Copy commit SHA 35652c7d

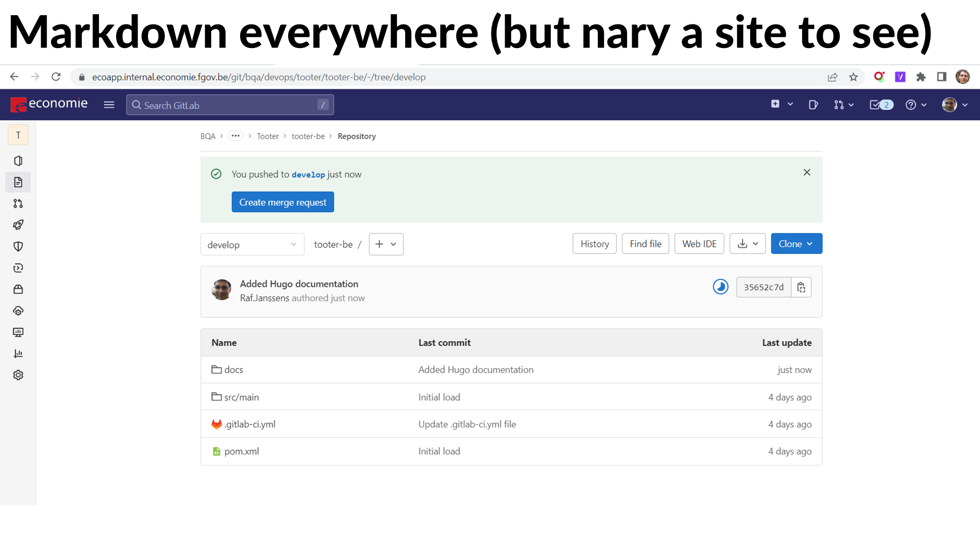801,287
